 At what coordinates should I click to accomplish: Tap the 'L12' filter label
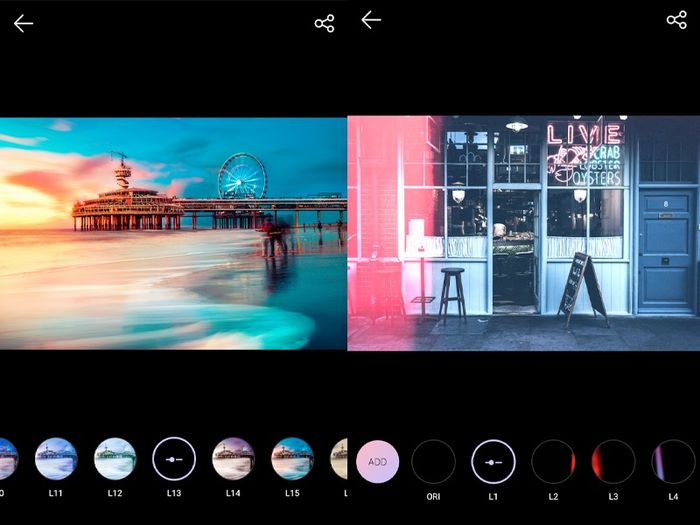[x=115, y=493]
